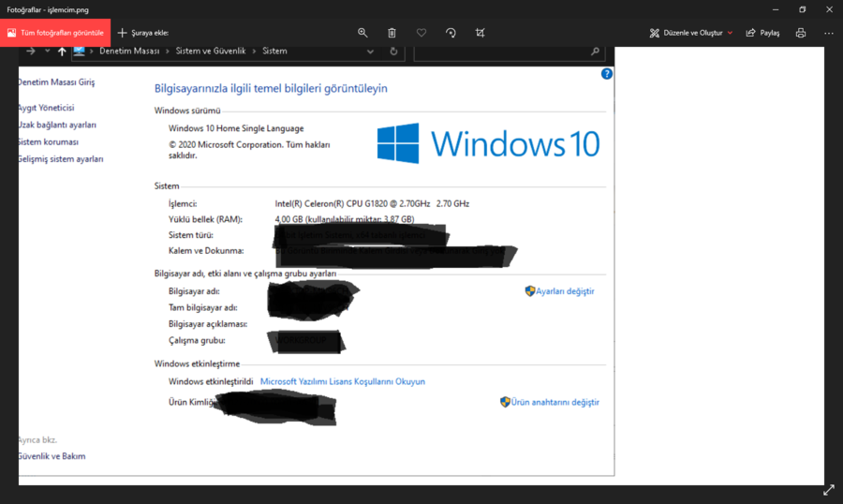Image resolution: width=843 pixels, height=504 pixels.
Task: Click the Yüklü bellek (RAM) label
Action: pyautogui.click(x=205, y=219)
